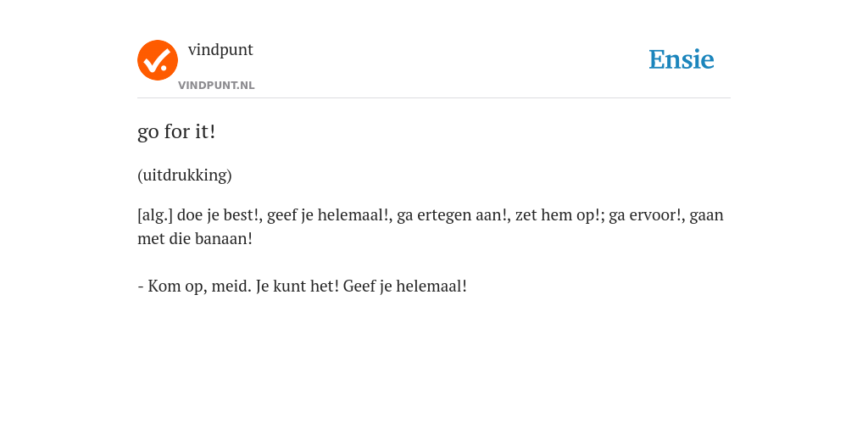Click the "[alg.]" abbreviation tag
The width and height of the screenshot is (868, 434).
pos(155,214)
